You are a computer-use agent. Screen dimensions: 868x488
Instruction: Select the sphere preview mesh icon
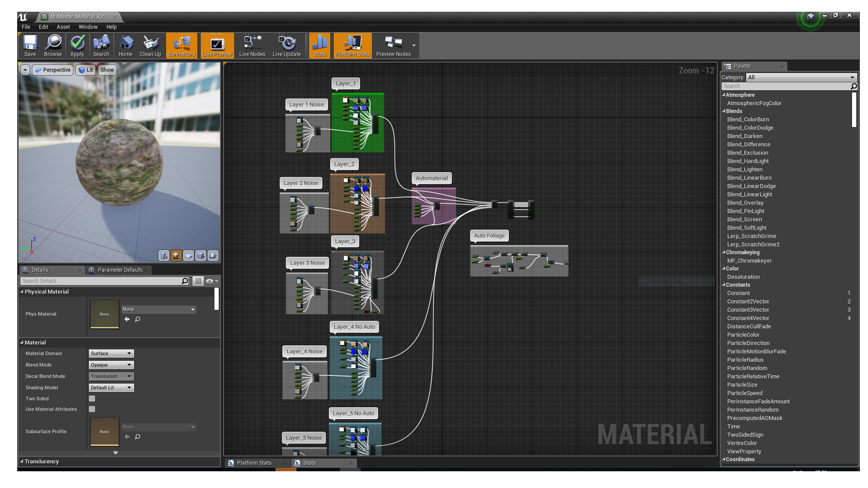(x=176, y=256)
